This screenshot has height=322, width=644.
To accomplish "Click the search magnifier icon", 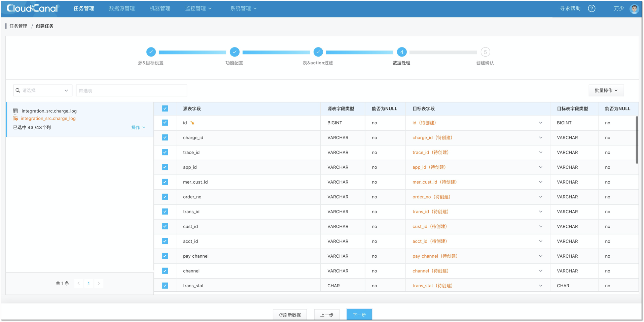I will coord(18,90).
